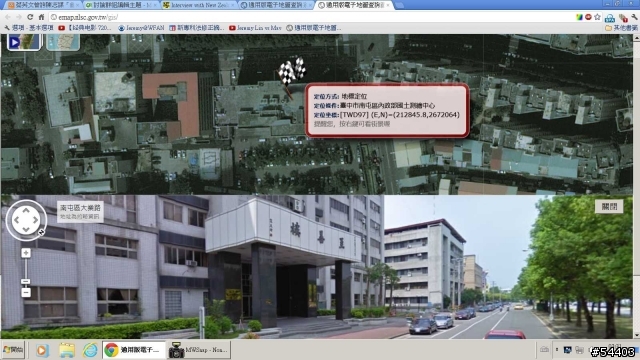The height and width of the screenshot is (360, 640).
Task: Reload the page with the refresh icon
Action: [x=30, y=17]
